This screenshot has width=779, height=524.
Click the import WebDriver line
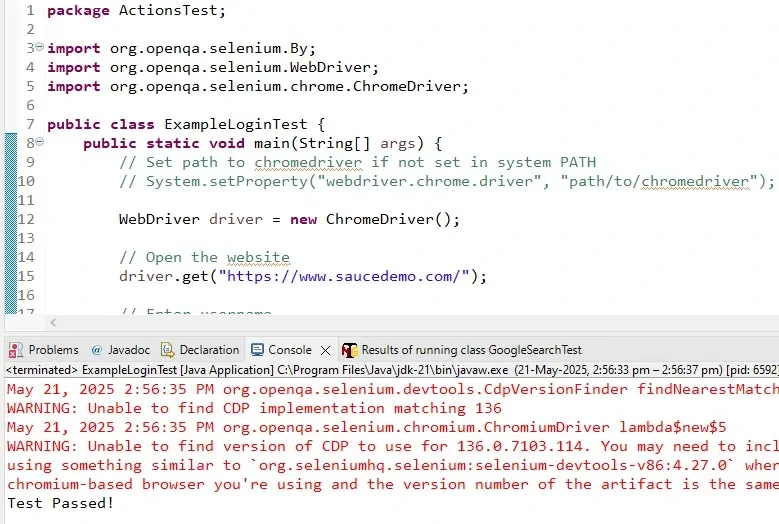click(213, 68)
